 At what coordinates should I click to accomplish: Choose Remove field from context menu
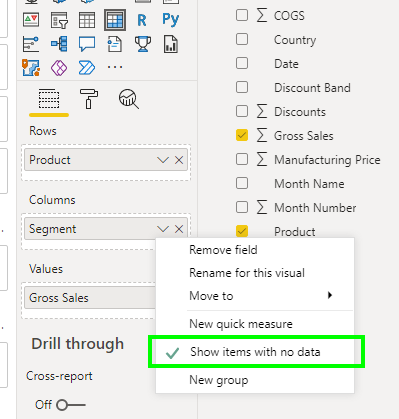255,250
